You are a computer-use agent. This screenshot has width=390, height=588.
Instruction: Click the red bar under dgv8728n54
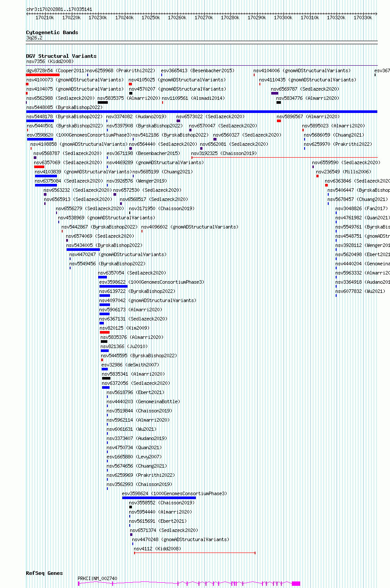[x=43, y=75]
